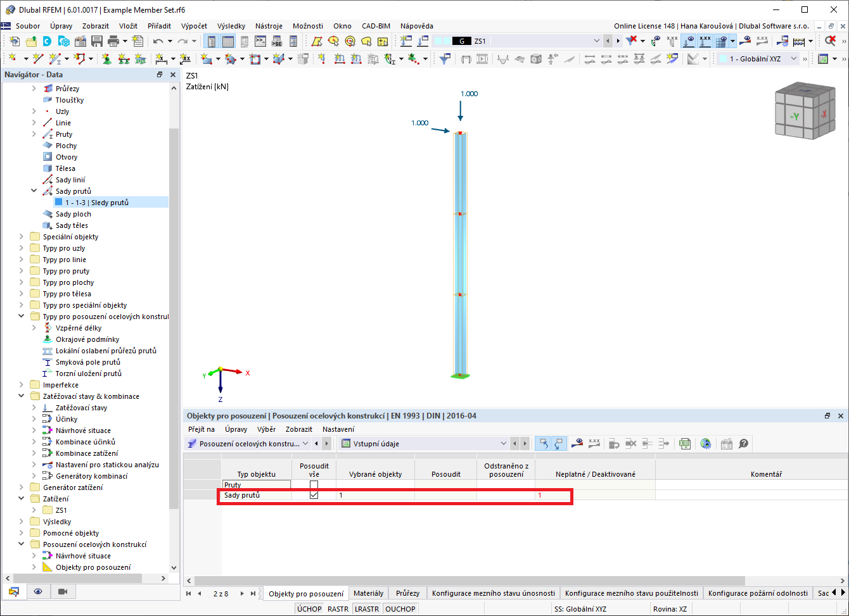Click the Save file floppy icon
The width and height of the screenshot is (849, 616).
click(x=97, y=41)
